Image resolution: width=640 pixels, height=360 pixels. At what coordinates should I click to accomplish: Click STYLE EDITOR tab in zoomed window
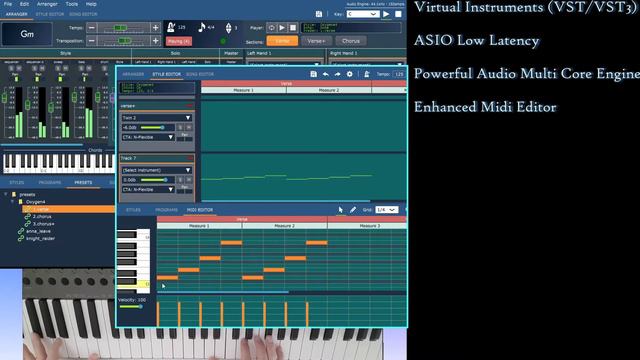pyautogui.click(x=167, y=74)
